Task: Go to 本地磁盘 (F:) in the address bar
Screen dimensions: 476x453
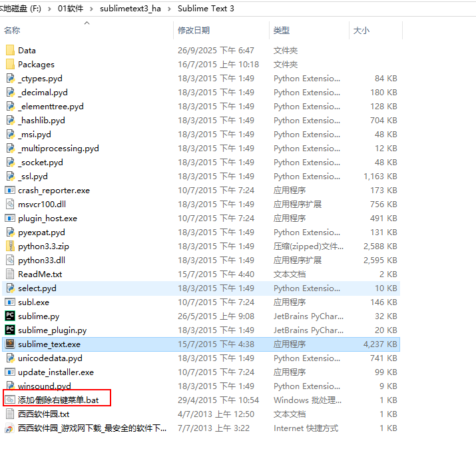Action: click(21, 9)
